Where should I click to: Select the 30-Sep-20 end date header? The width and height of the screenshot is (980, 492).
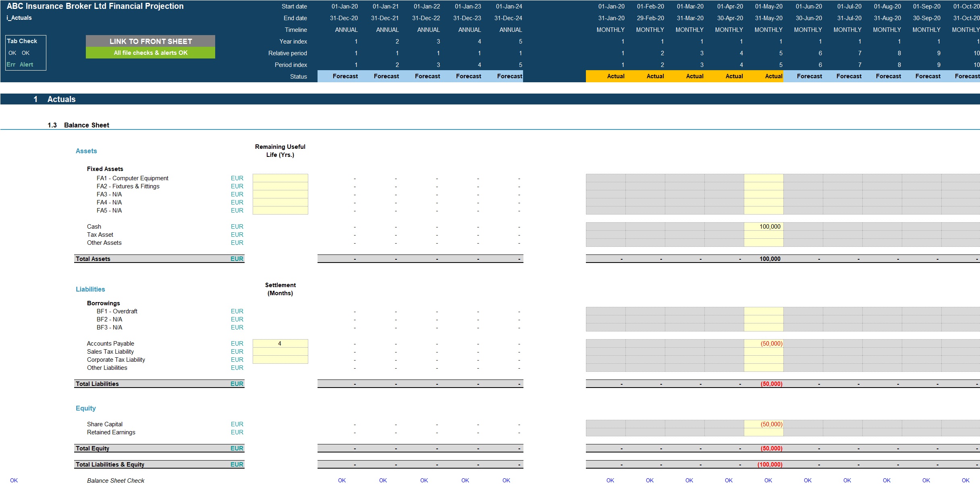pos(927,18)
